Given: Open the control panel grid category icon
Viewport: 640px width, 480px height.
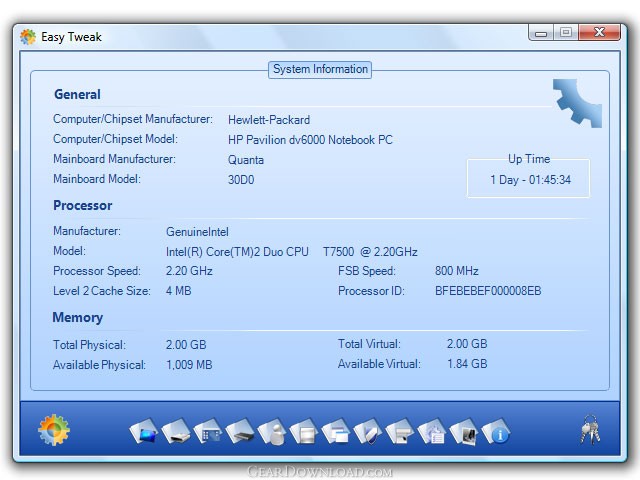Looking at the screenshot, I should click(x=208, y=431).
